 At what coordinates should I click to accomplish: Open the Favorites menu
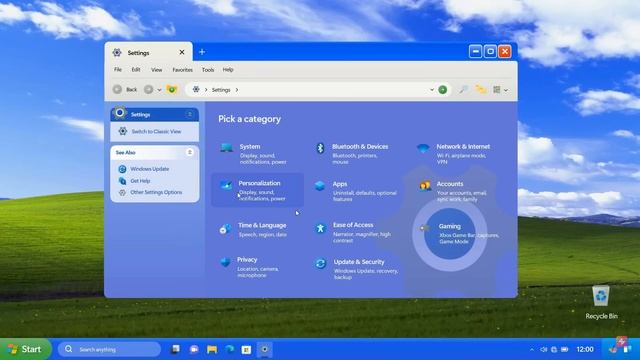pos(182,70)
